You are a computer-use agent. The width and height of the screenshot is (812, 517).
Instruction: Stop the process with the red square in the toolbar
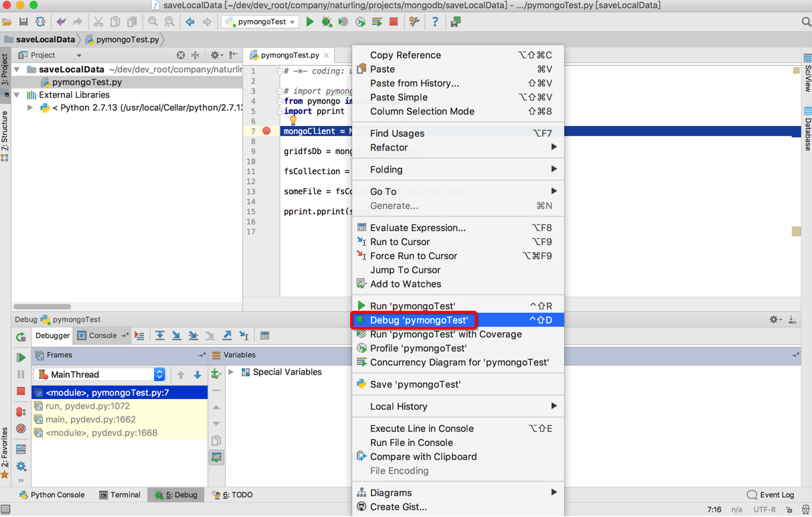(x=394, y=22)
